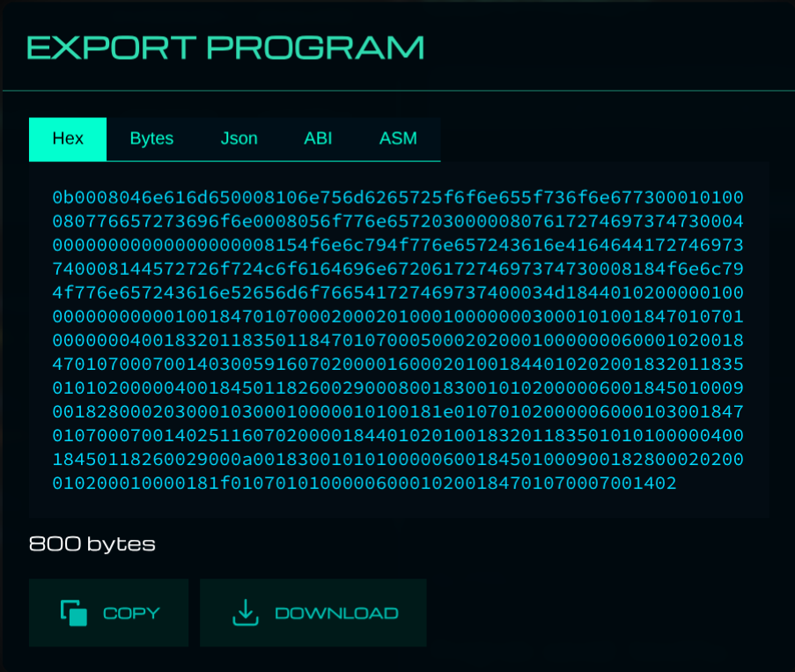Open the Bytes tab
The height and width of the screenshot is (672, 795).
[151, 139]
